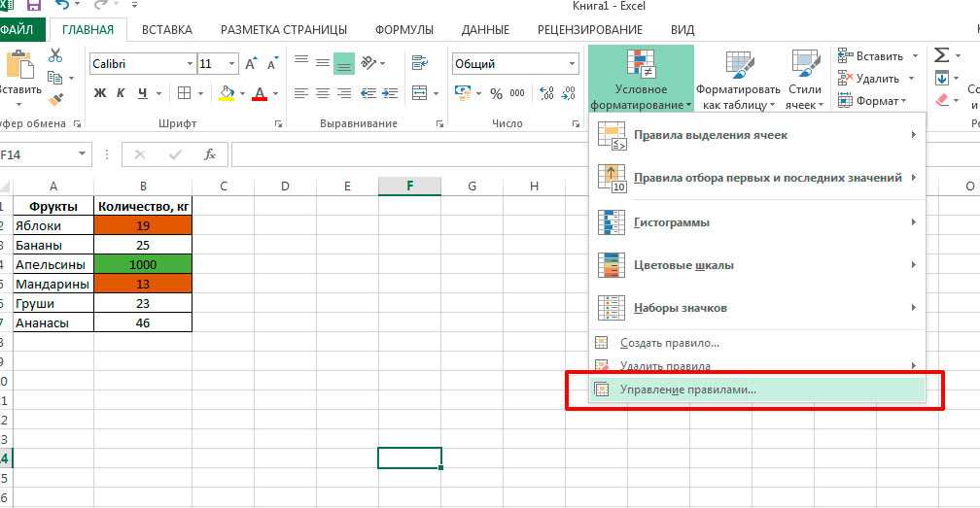Switch to РАЗМЕТКА СТРАНИЦЫ tab
Viewport: 980px width, 508px height.
coord(284,29)
